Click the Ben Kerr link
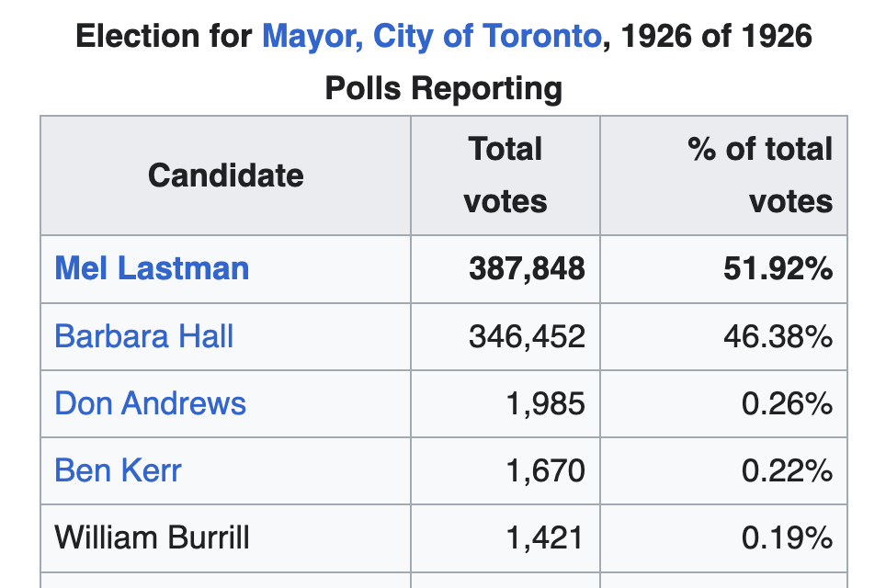The width and height of the screenshot is (886, 588). pos(118,470)
